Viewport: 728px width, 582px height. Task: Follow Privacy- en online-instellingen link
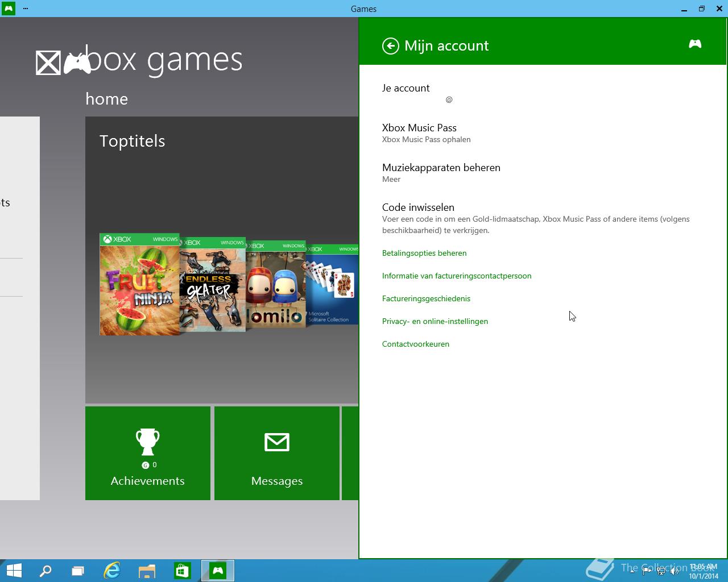(435, 321)
